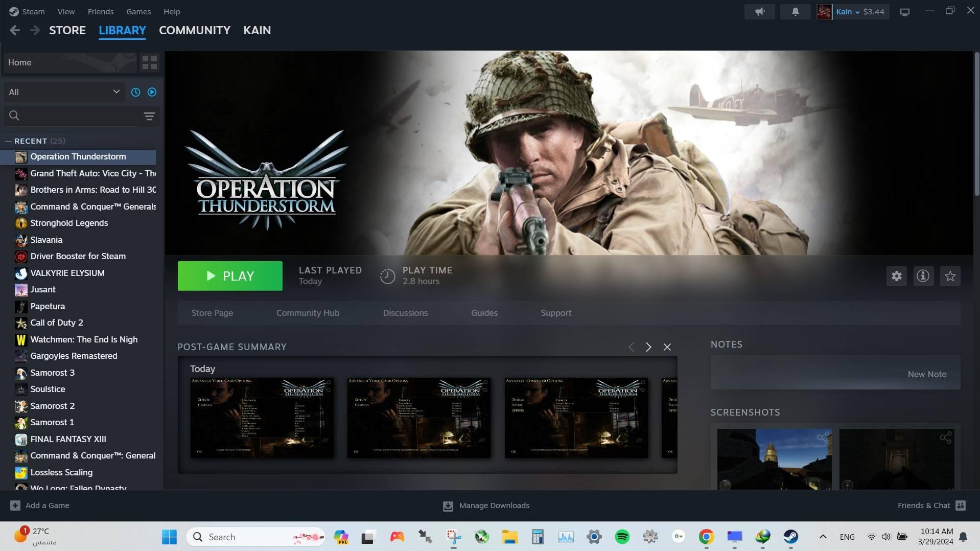Switch to the COMMUNITY tab
The image size is (980, 551).
pos(195,31)
